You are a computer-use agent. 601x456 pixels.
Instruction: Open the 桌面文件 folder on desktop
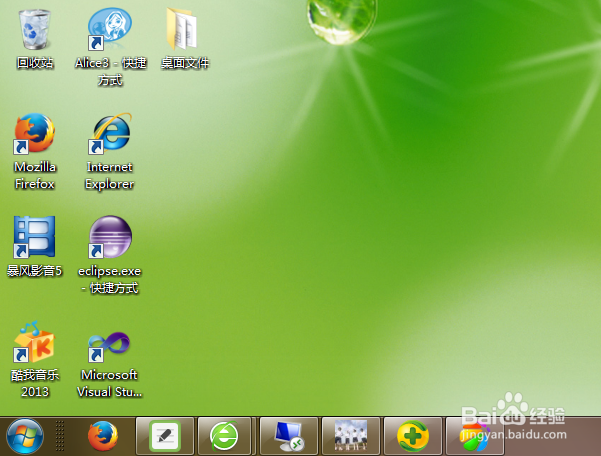coord(182,29)
